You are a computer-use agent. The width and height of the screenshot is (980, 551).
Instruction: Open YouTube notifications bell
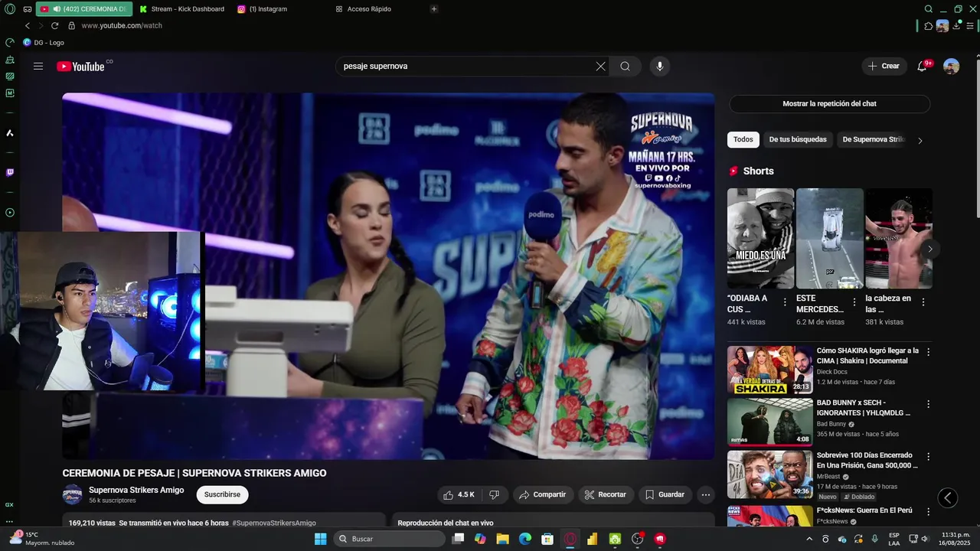pyautogui.click(x=922, y=67)
